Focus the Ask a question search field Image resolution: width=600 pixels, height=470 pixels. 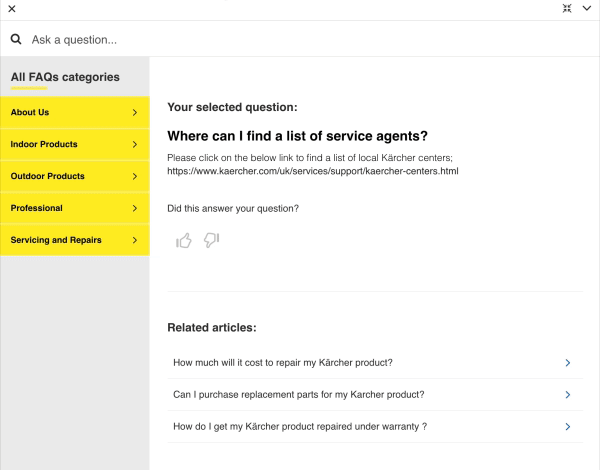(x=306, y=39)
